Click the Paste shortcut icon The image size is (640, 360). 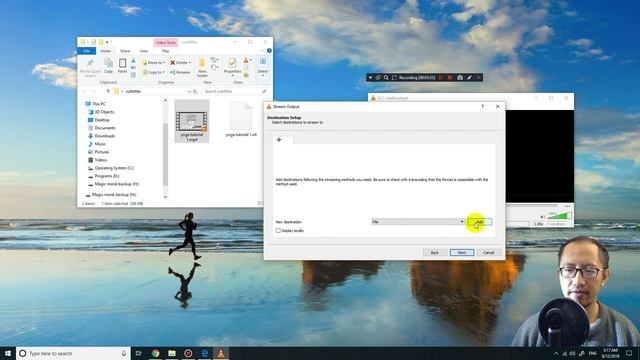pyautogui.click(x=133, y=75)
